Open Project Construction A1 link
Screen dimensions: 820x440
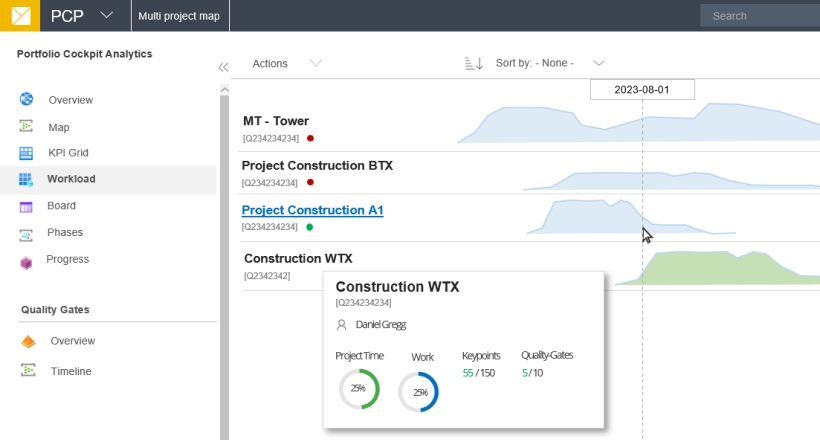pyautogui.click(x=312, y=210)
